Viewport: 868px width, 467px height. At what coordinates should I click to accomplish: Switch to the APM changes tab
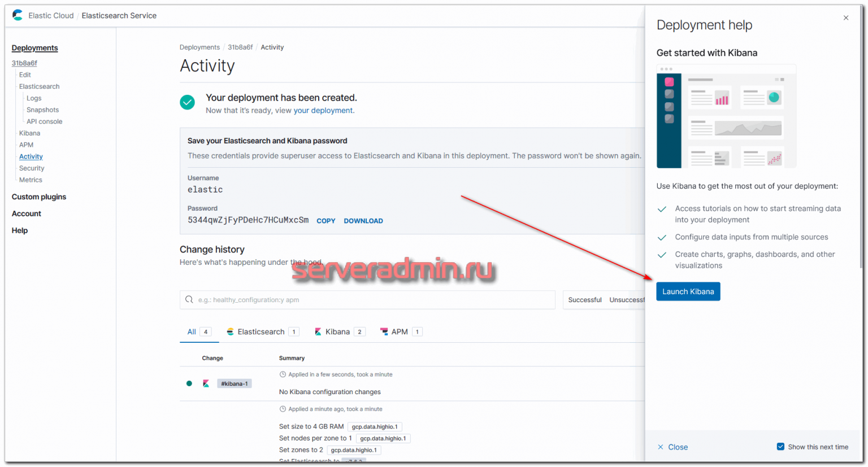401,332
